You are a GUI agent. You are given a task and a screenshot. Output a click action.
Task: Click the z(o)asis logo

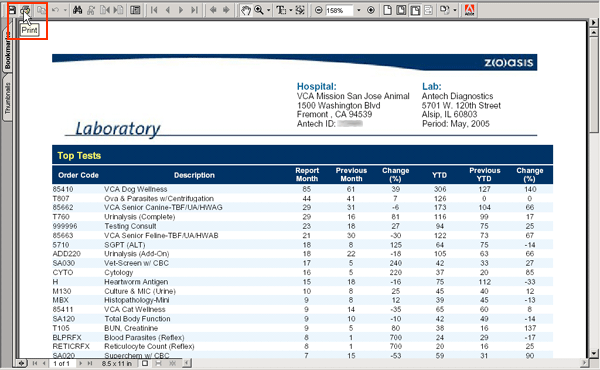click(509, 62)
